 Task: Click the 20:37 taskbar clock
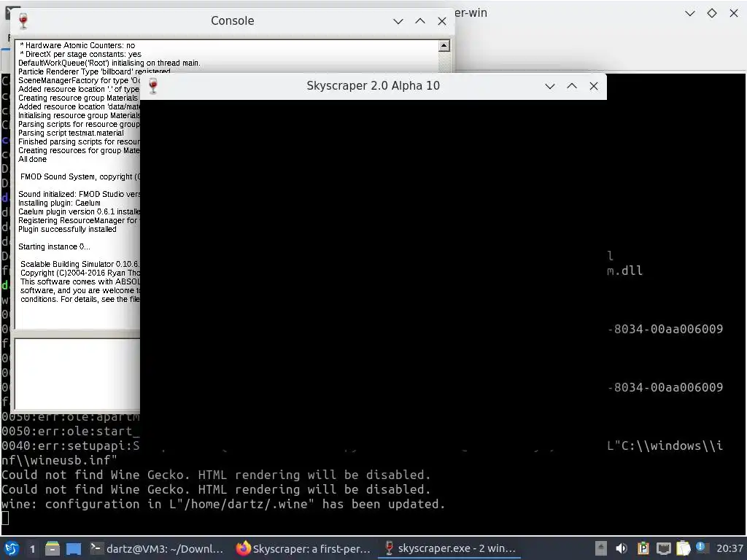(x=729, y=548)
